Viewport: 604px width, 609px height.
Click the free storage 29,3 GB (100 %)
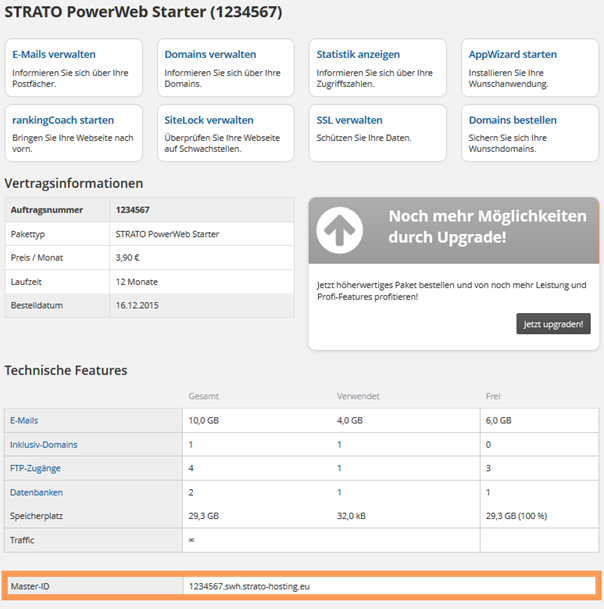(x=516, y=516)
